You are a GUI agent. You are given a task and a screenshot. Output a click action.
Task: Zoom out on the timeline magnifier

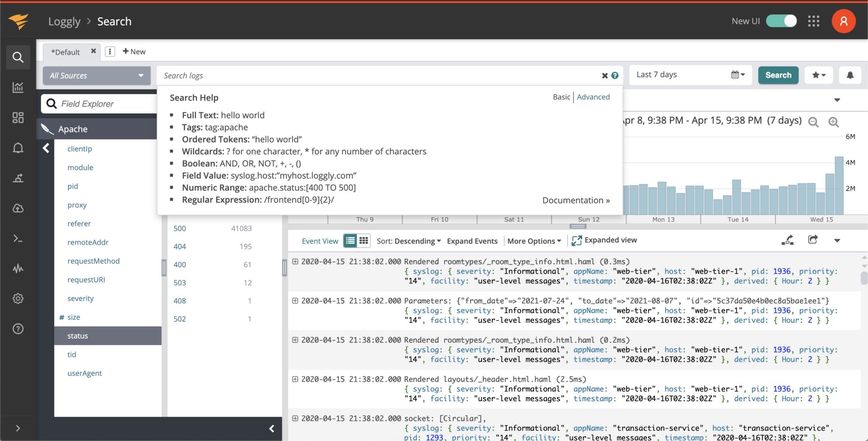point(813,122)
